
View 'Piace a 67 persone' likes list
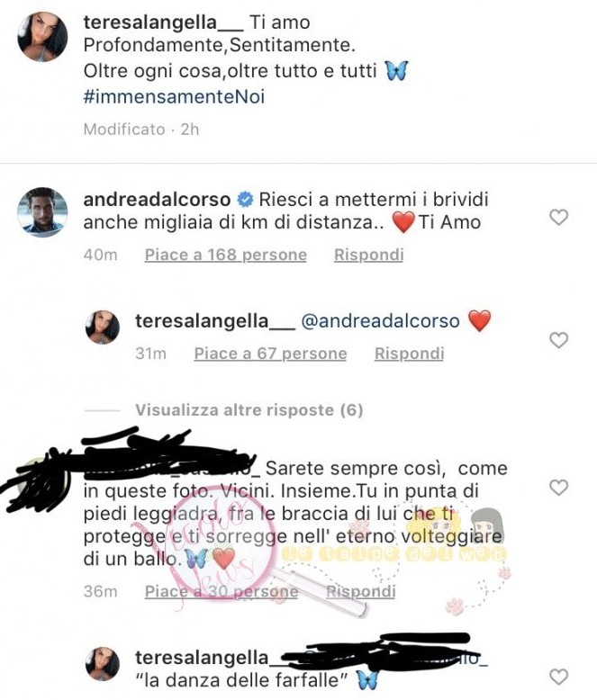270,354
